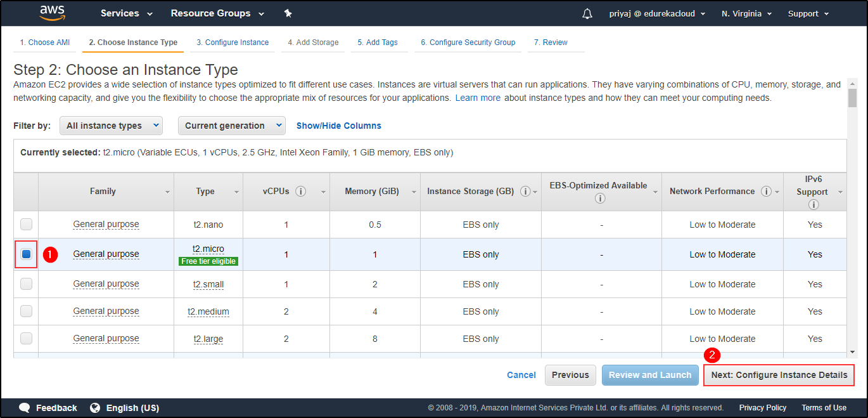Go to 5. Add Tags step
The image size is (868, 418).
(378, 42)
